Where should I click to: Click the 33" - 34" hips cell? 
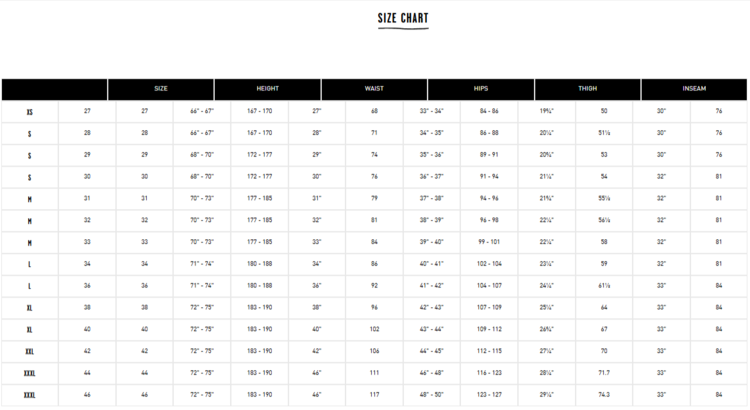click(431, 111)
